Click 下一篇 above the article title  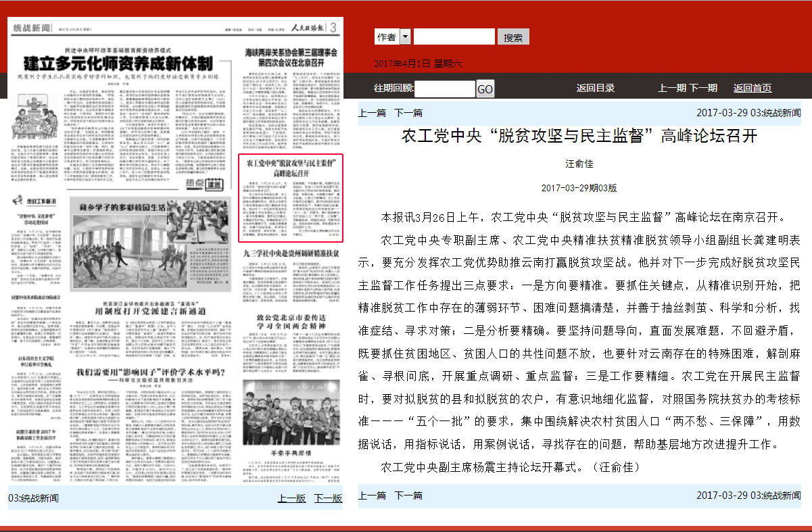(x=408, y=113)
